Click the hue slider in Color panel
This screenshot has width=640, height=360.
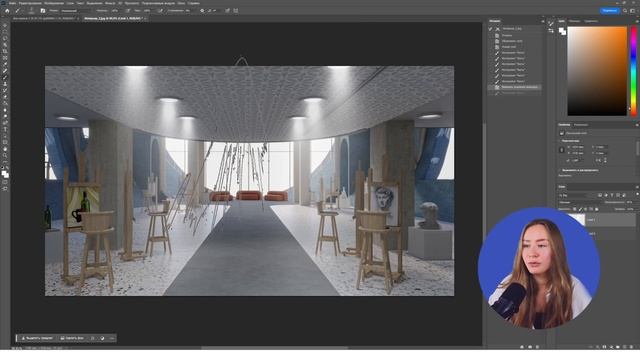click(634, 71)
